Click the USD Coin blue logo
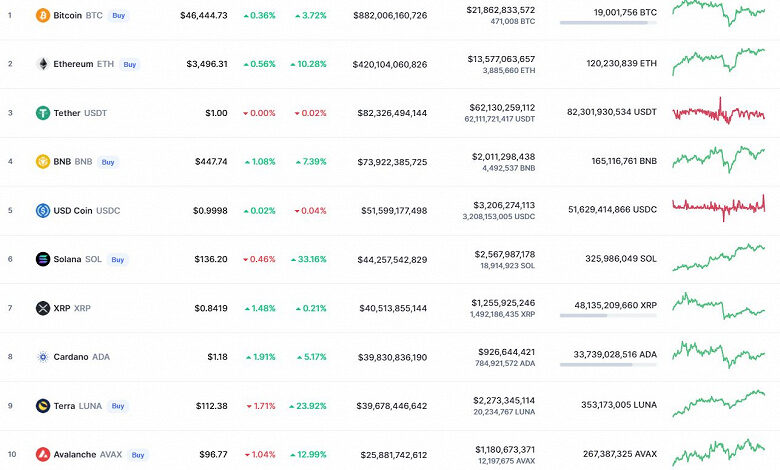780x470 pixels. 43,211
